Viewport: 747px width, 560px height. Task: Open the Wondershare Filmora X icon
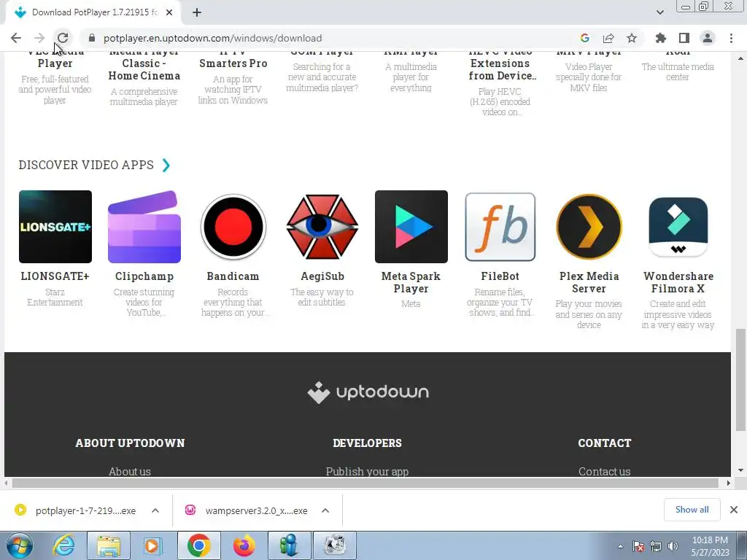[678, 227]
